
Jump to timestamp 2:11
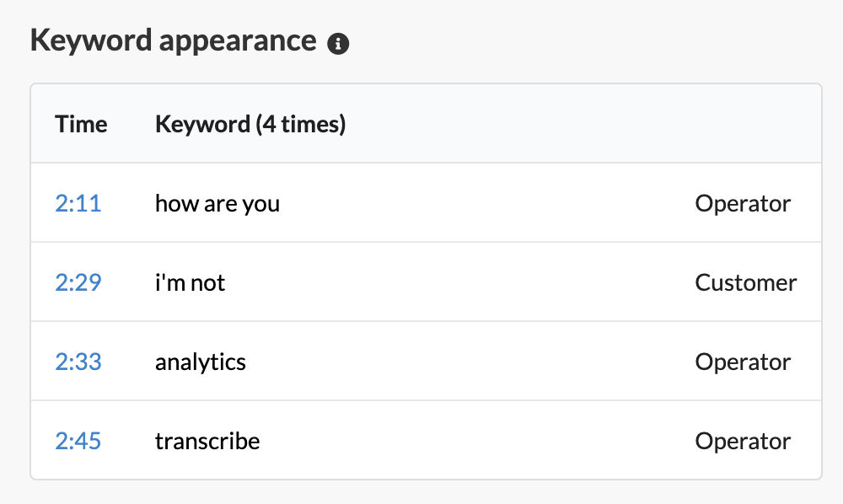(78, 204)
